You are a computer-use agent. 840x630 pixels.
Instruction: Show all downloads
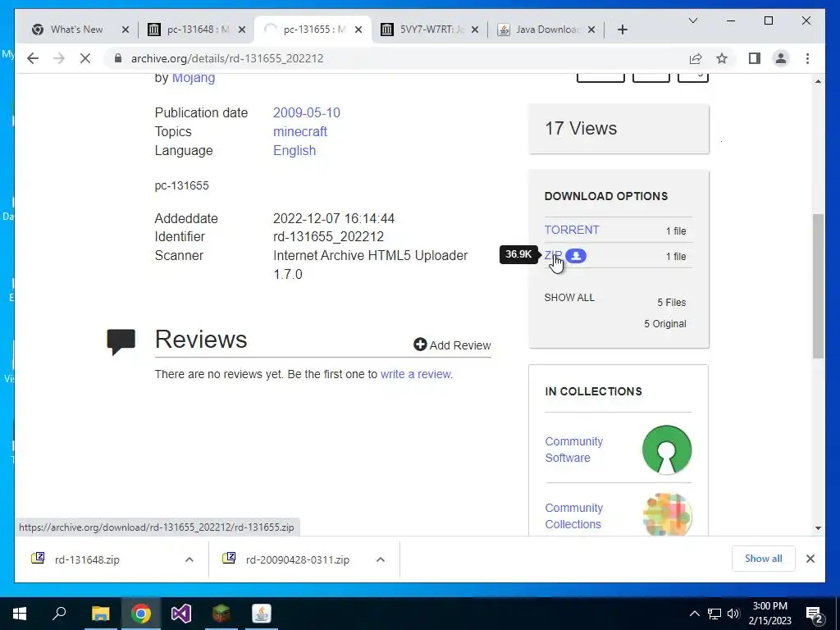(x=764, y=558)
